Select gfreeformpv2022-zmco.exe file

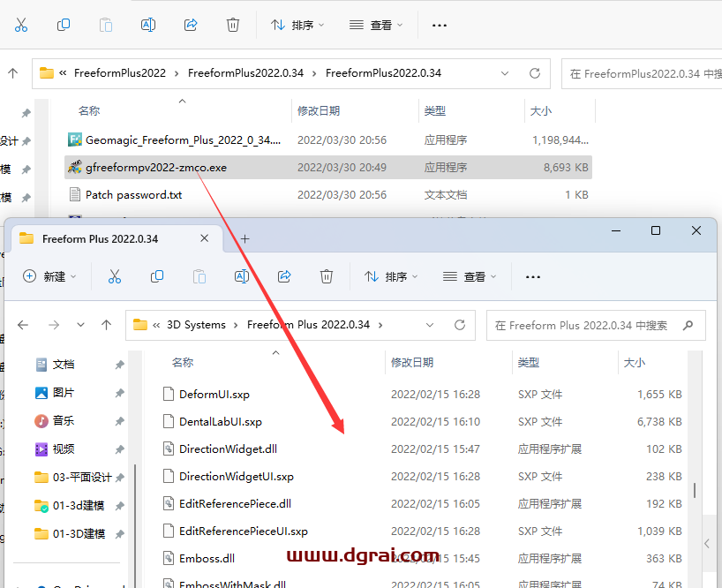[327, 168]
